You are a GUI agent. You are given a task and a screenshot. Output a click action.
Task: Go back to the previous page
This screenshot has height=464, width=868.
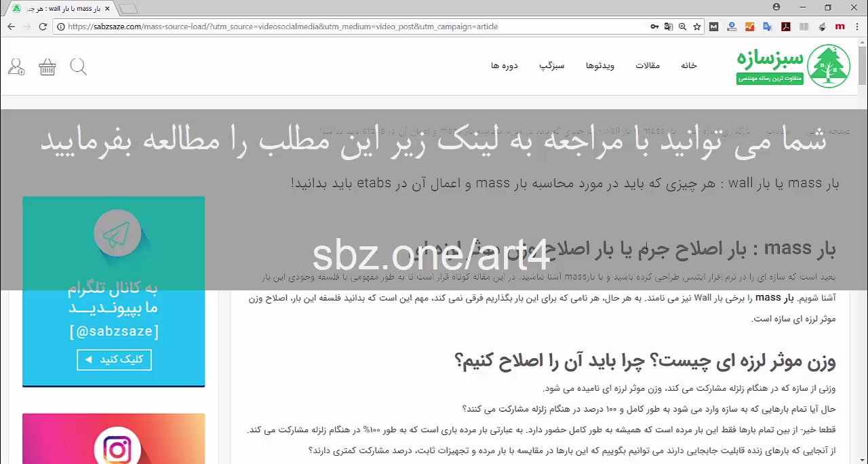tap(11, 26)
